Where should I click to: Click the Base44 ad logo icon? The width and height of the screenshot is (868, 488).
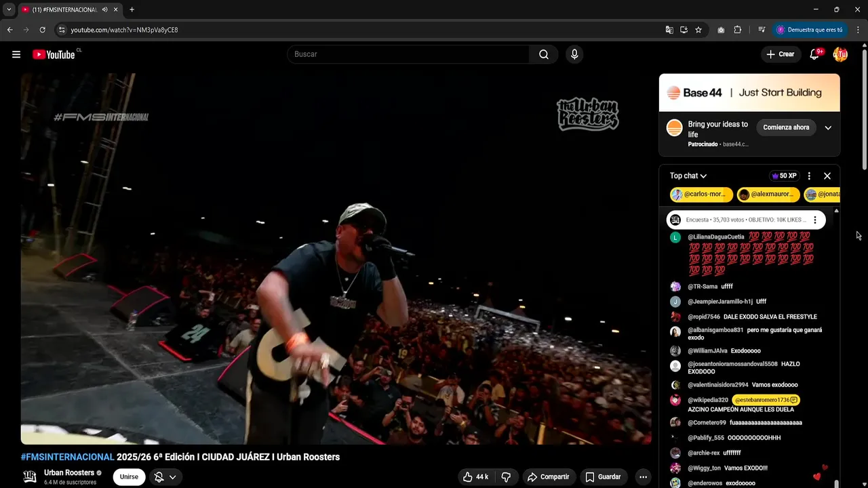(x=674, y=127)
